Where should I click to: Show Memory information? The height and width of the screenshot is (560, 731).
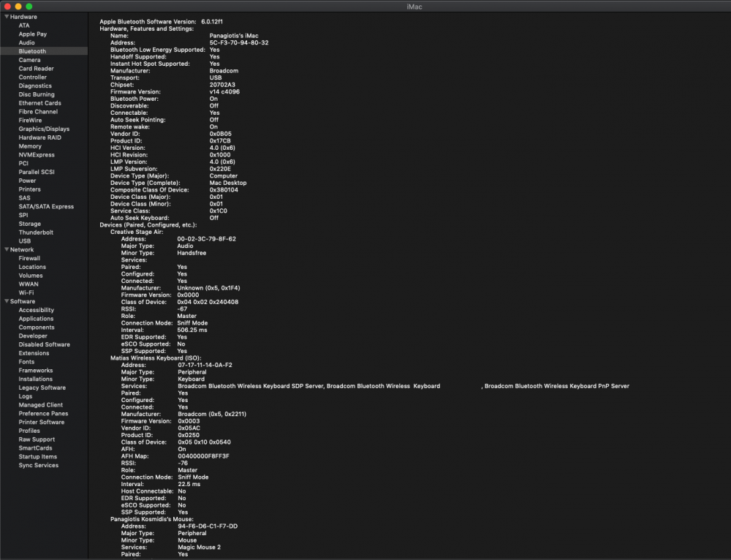pyautogui.click(x=30, y=146)
